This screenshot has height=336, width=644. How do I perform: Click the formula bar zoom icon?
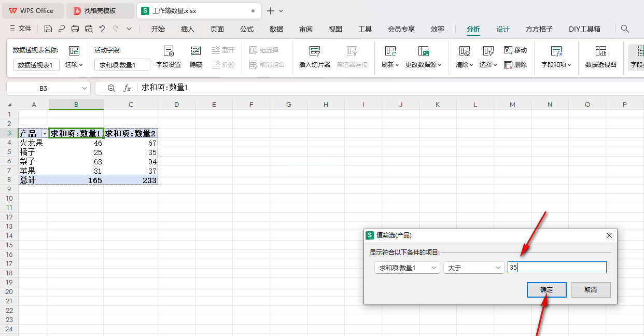click(111, 88)
